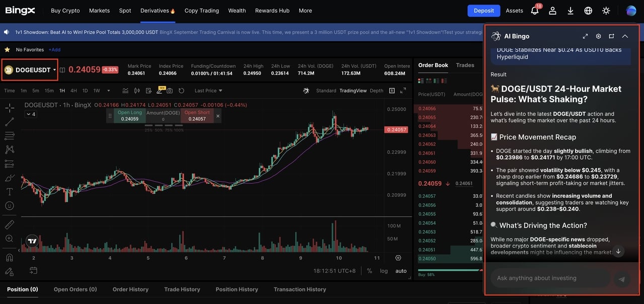The image size is (644, 304).
Task: Switch chart to Standard view
Action: 326,91
